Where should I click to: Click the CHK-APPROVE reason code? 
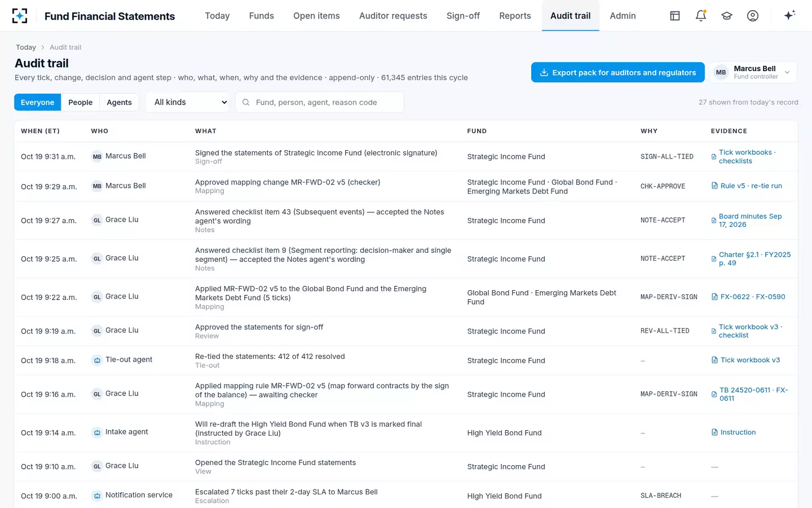pos(663,186)
